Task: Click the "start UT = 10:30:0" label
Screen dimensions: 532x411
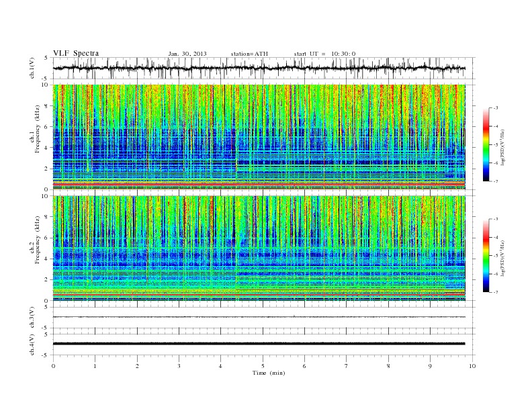Action: pos(324,54)
